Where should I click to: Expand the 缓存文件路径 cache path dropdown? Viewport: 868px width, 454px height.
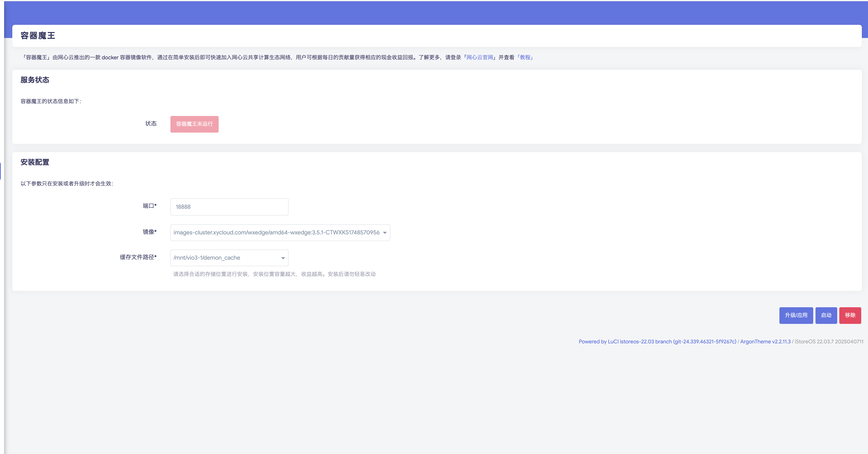tap(230, 258)
